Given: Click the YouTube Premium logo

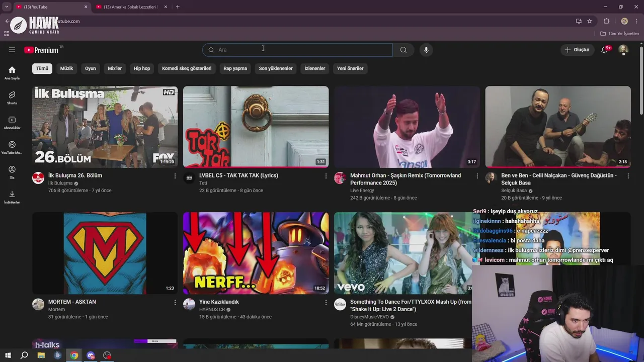Looking at the screenshot, I should tap(41, 50).
